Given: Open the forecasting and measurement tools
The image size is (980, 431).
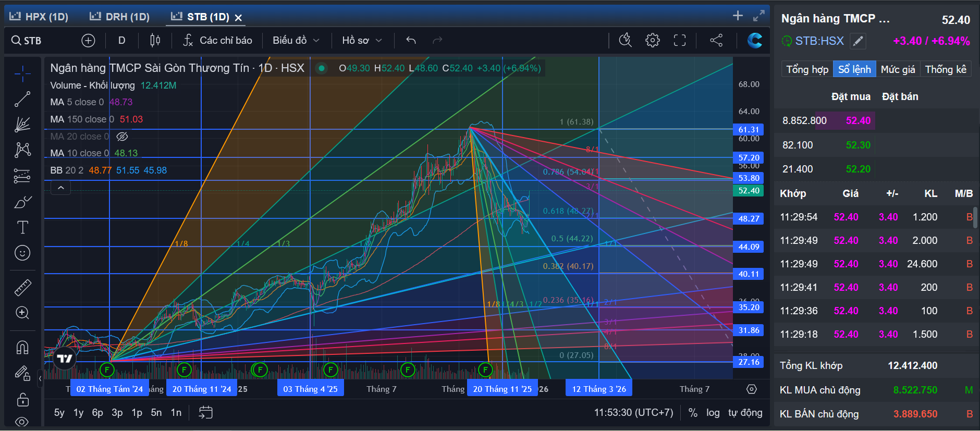Looking at the screenshot, I should pyautogui.click(x=22, y=176).
